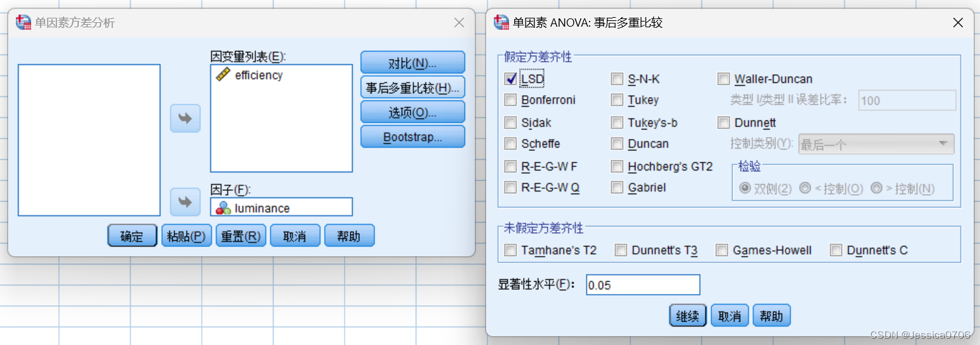Select efficiency in dependent variable list
Screen dimensions: 980x345
click(x=258, y=75)
